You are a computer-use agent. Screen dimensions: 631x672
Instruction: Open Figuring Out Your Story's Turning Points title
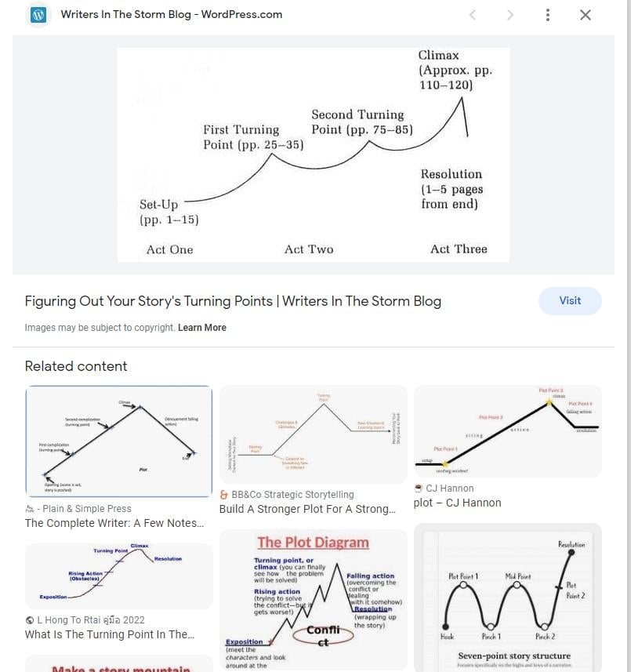click(x=233, y=301)
